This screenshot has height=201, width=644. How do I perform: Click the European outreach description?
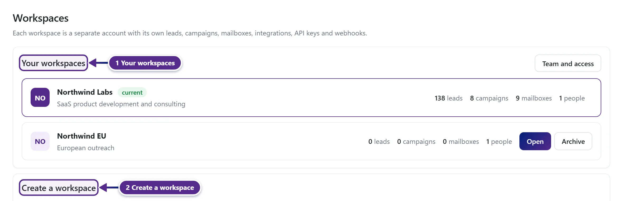86,148
